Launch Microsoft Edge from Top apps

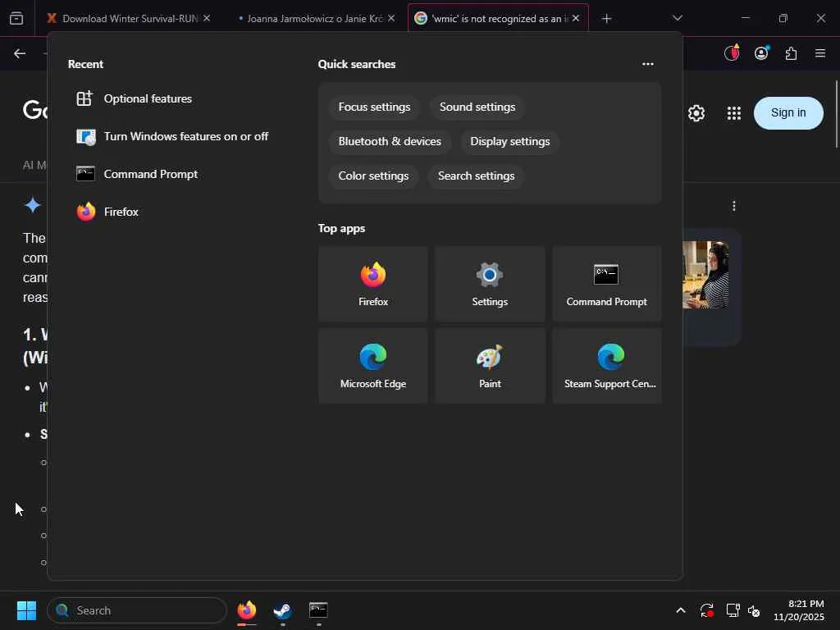(x=373, y=366)
